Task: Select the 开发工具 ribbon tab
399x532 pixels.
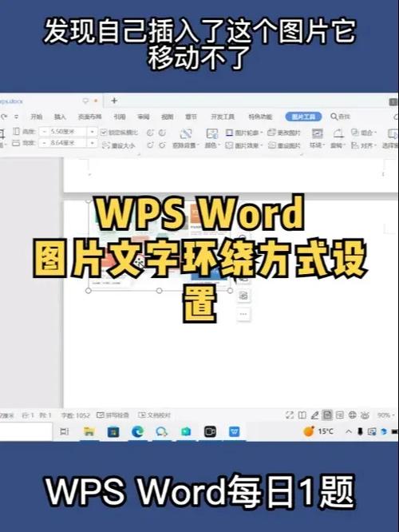Action: [x=223, y=117]
